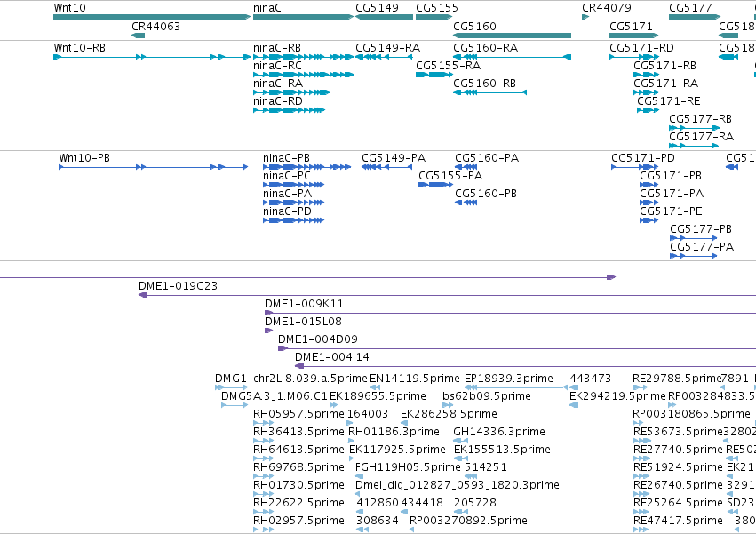
Task: Select the CG5177-RB transcript
Action: (695, 128)
